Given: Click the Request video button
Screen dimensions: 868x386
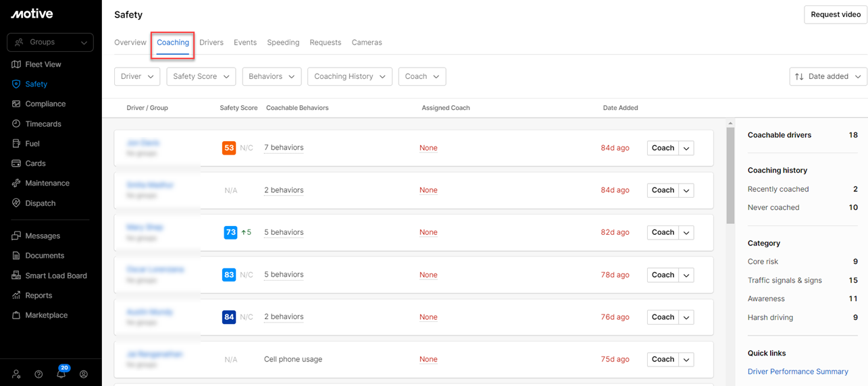Looking at the screenshot, I should (835, 14).
